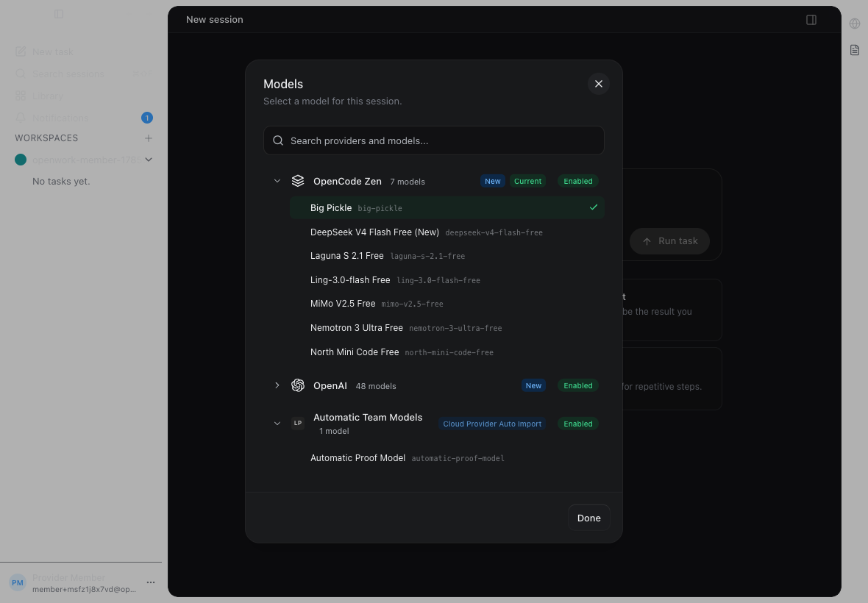The width and height of the screenshot is (868, 603).
Task: Click the Done button
Action: (588, 518)
